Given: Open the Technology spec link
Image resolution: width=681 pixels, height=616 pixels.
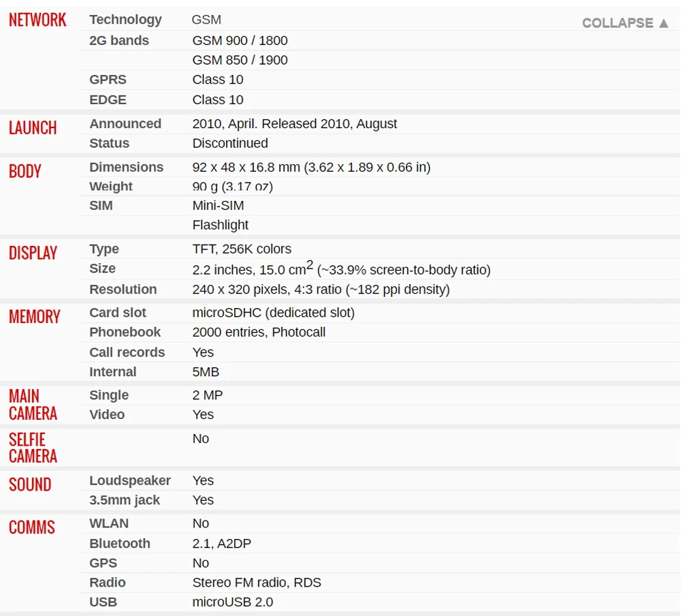Looking at the screenshot, I should (x=125, y=20).
